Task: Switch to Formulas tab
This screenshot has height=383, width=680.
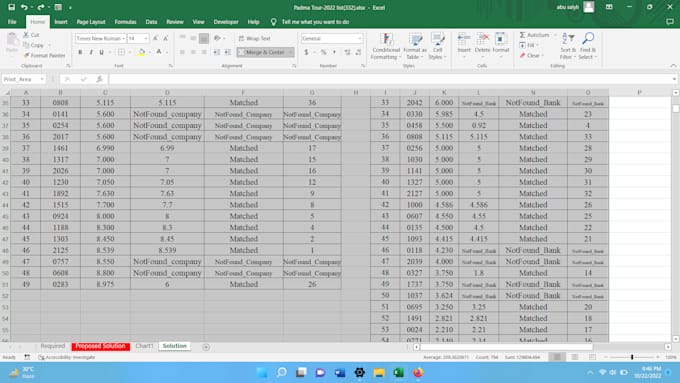Action: click(125, 22)
